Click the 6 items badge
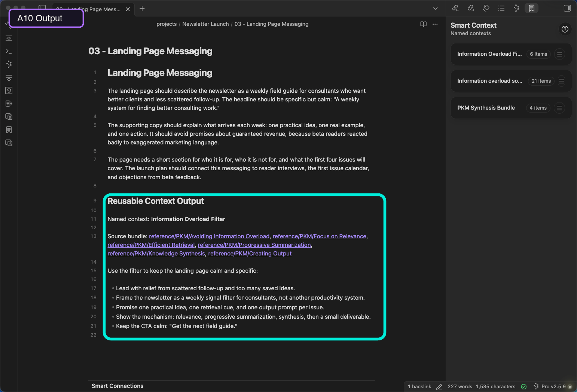This screenshot has height=392, width=577. (538, 54)
